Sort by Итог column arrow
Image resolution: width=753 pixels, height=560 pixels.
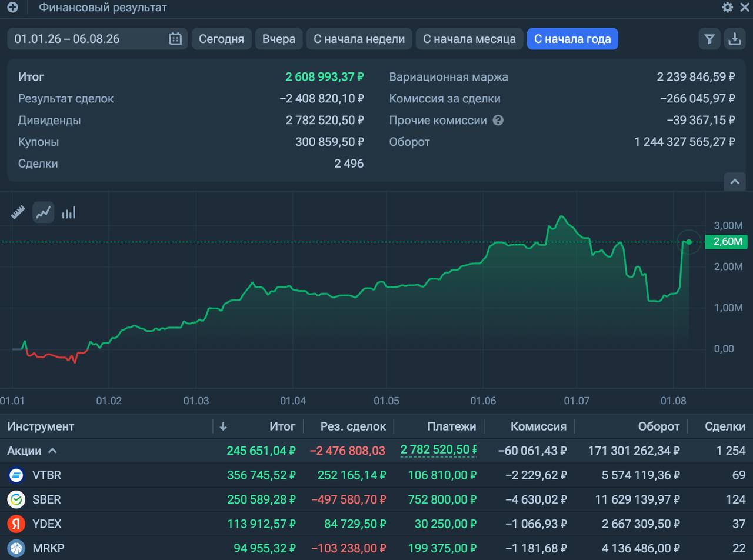[x=223, y=426]
